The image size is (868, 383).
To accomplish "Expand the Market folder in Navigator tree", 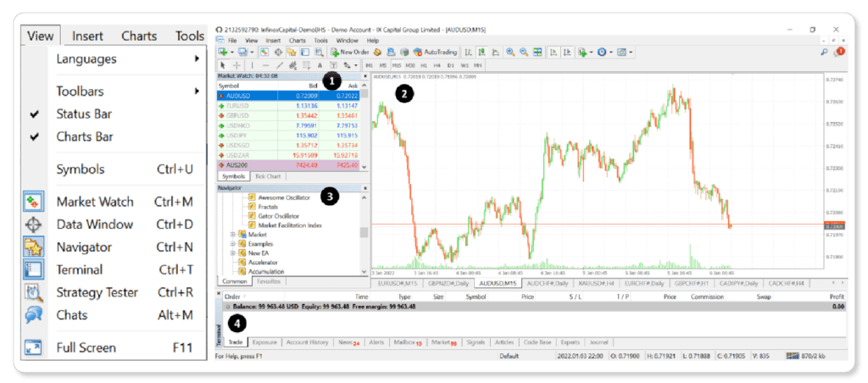I will point(233,235).
